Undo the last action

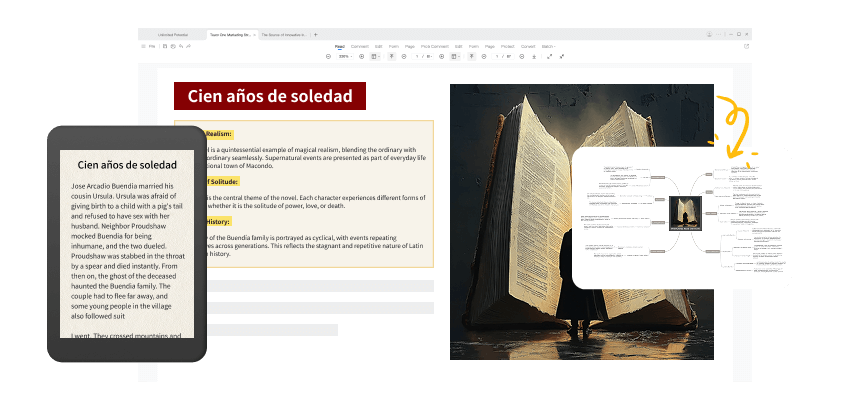pyautogui.click(x=181, y=46)
